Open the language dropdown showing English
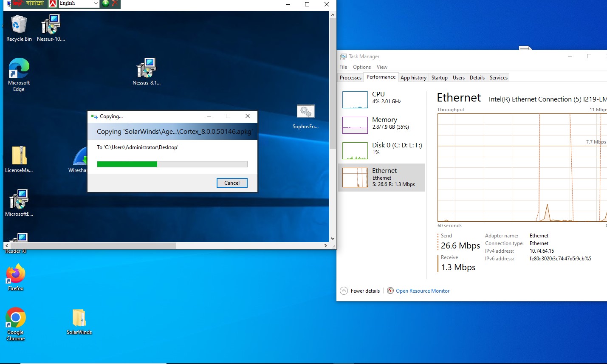The height and width of the screenshot is (364, 607). click(x=79, y=3)
